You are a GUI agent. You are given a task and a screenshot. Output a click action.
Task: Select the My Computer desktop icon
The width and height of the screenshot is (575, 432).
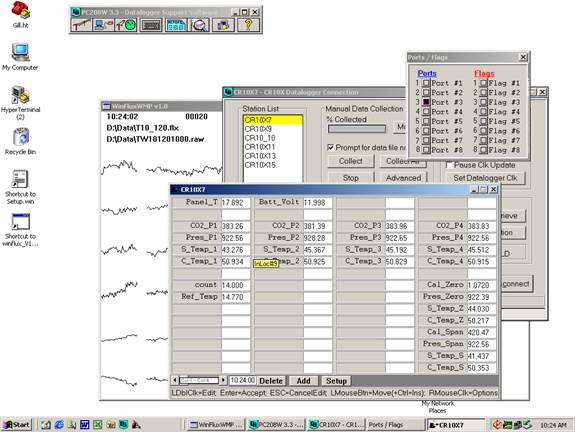click(x=20, y=57)
